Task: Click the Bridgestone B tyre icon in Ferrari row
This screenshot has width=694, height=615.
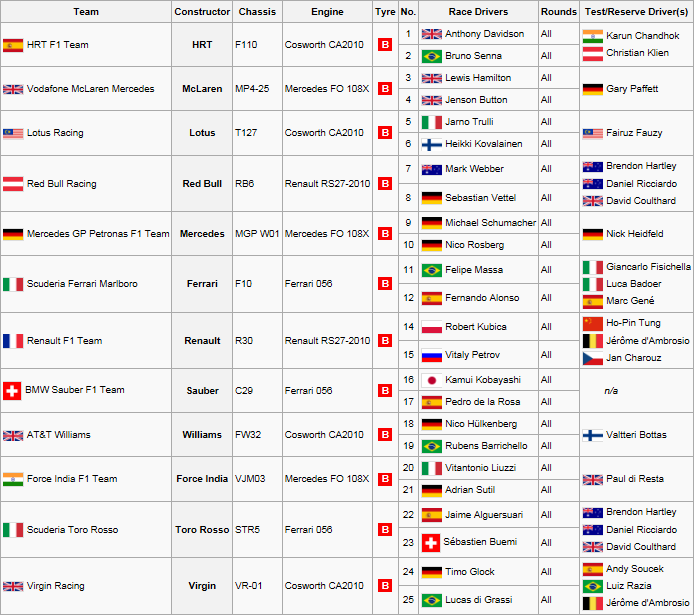Action: click(385, 284)
